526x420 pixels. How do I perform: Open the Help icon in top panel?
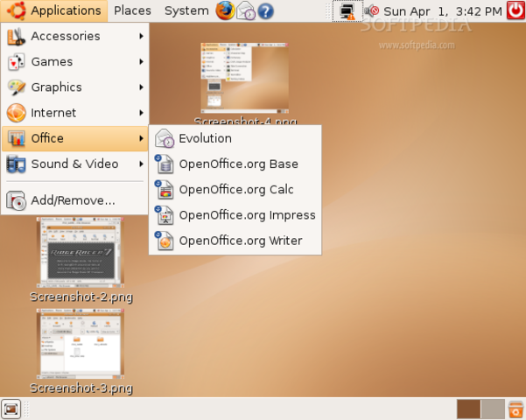[265, 11]
